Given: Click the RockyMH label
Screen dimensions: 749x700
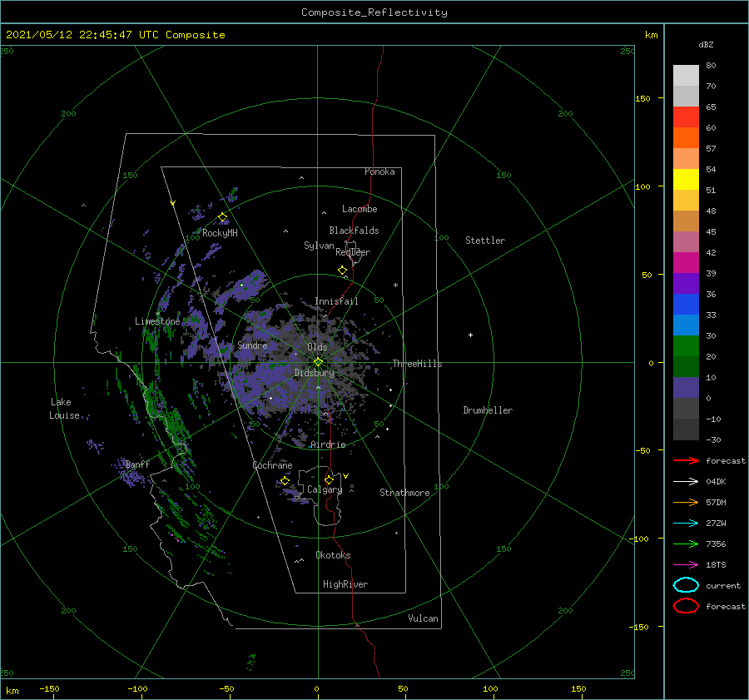Looking at the screenshot, I should click(220, 233).
